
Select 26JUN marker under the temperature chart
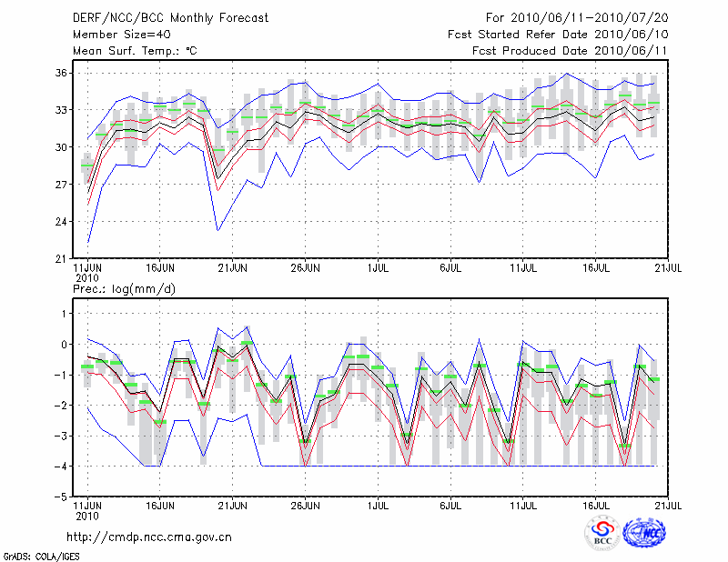(305, 268)
